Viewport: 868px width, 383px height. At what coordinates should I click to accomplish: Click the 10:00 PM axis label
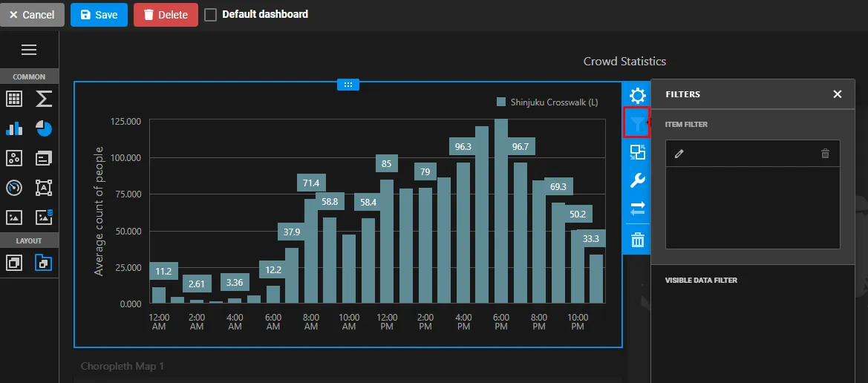point(578,322)
